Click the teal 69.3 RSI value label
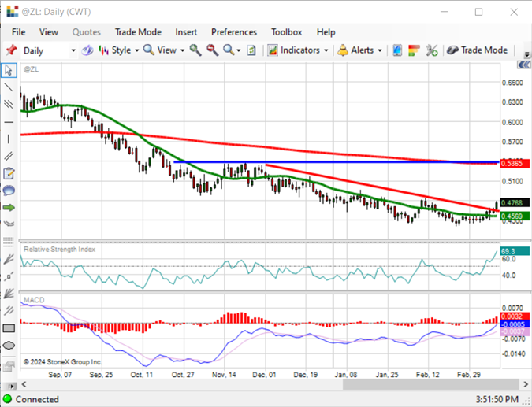Viewport: 532px width, 407px height. [515, 251]
